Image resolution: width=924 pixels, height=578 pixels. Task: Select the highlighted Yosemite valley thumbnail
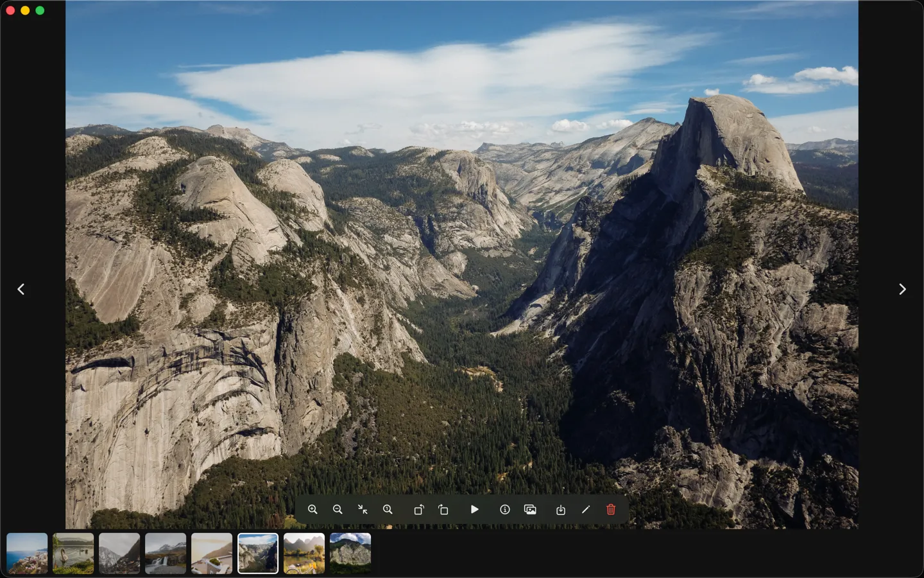coord(258,553)
